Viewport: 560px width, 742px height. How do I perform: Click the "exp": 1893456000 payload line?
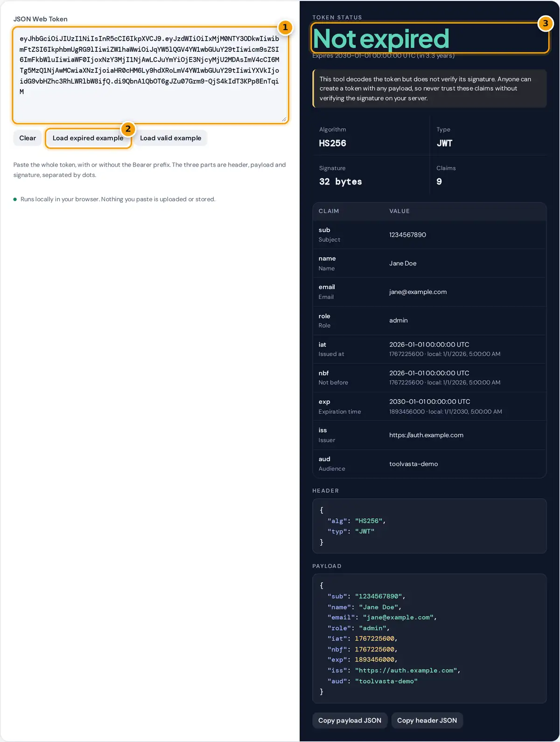(363, 660)
